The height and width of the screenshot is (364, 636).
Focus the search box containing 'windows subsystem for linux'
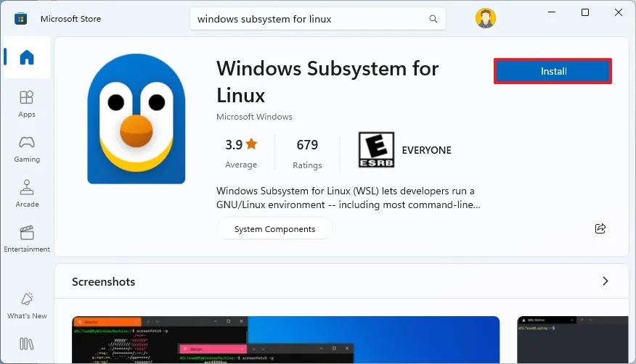(x=317, y=19)
